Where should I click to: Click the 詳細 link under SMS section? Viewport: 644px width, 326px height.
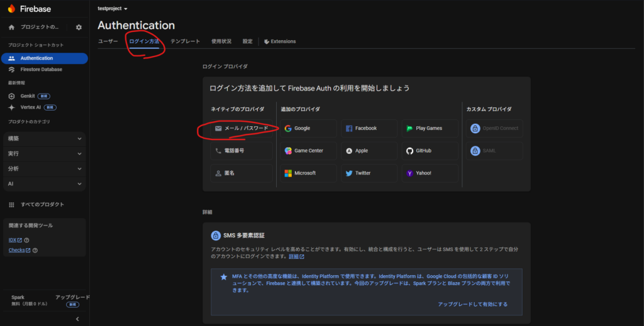[296, 257]
